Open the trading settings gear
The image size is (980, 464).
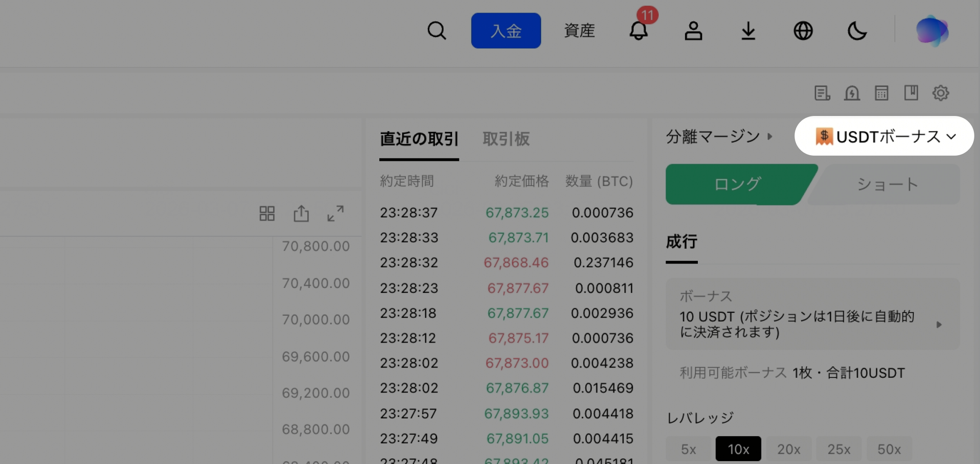(940, 93)
